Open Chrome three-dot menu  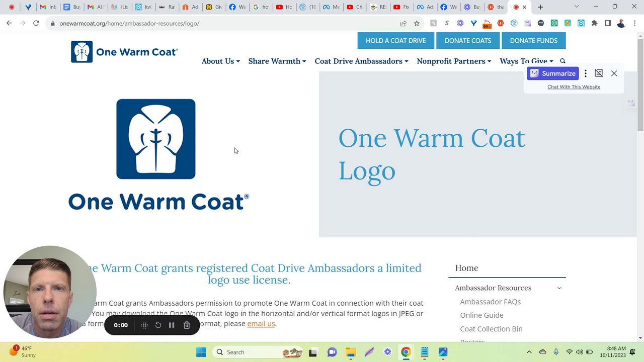pyautogui.click(x=635, y=23)
